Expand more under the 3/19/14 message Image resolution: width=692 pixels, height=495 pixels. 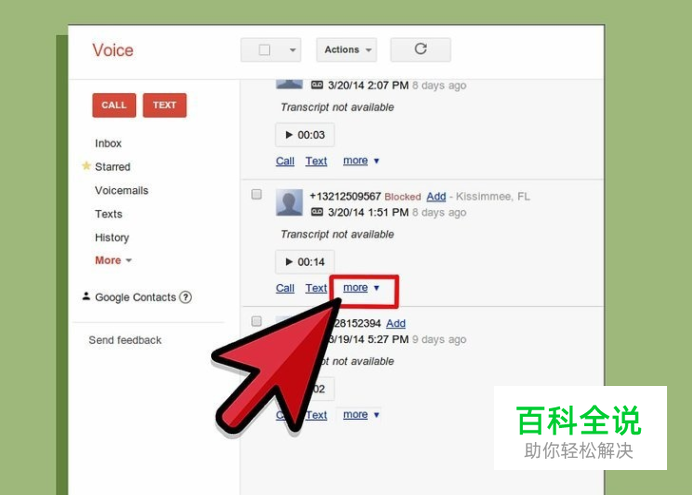point(361,415)
